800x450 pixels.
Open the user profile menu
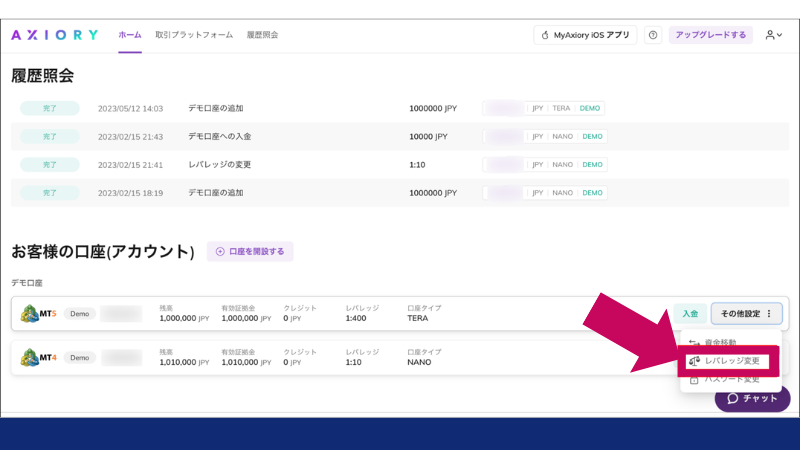point(773,35)
